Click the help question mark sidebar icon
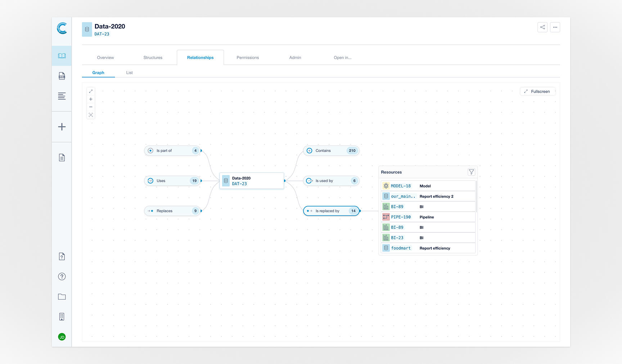This screenshot has width=622, height=364. [x=62, y=277]
